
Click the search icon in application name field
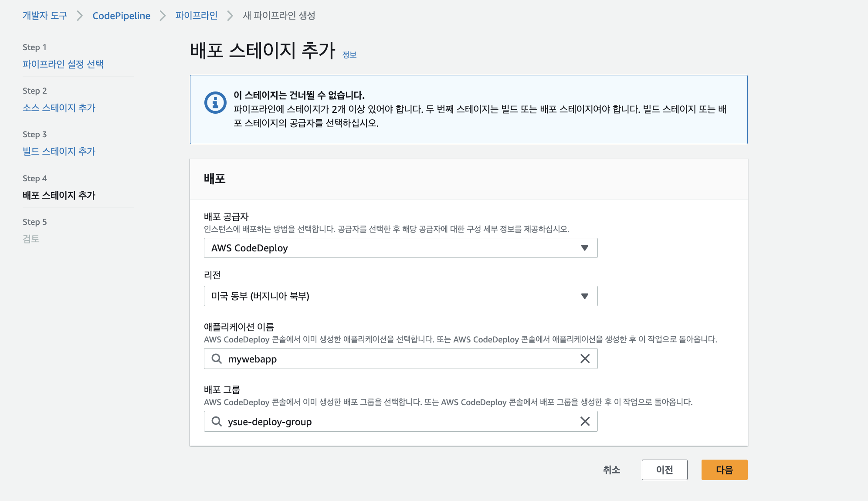point(217,359)
